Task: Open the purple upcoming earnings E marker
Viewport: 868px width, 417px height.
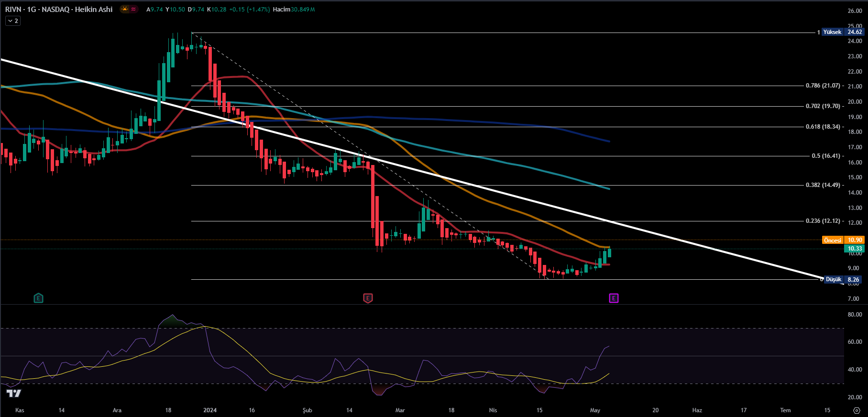Action: [x=614, y=298]
